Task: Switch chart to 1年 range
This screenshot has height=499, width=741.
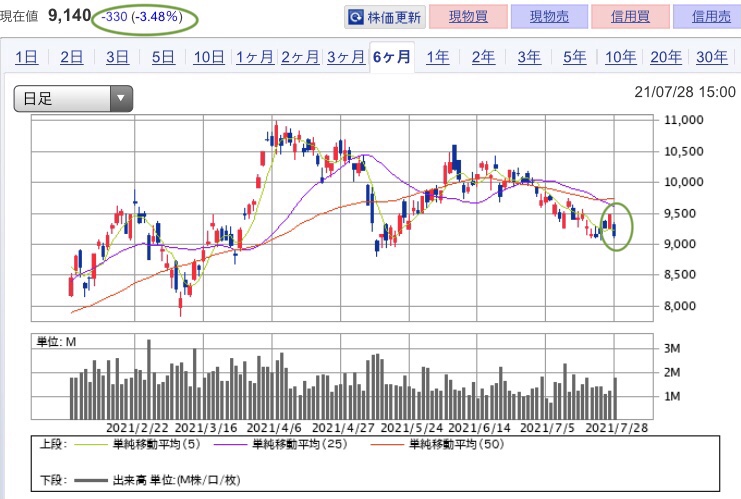Action: pyautogui.click(x=437, y=57)
